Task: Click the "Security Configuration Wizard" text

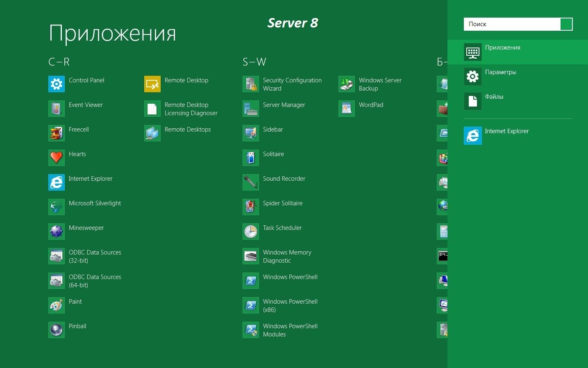Action: click(292, 84)
